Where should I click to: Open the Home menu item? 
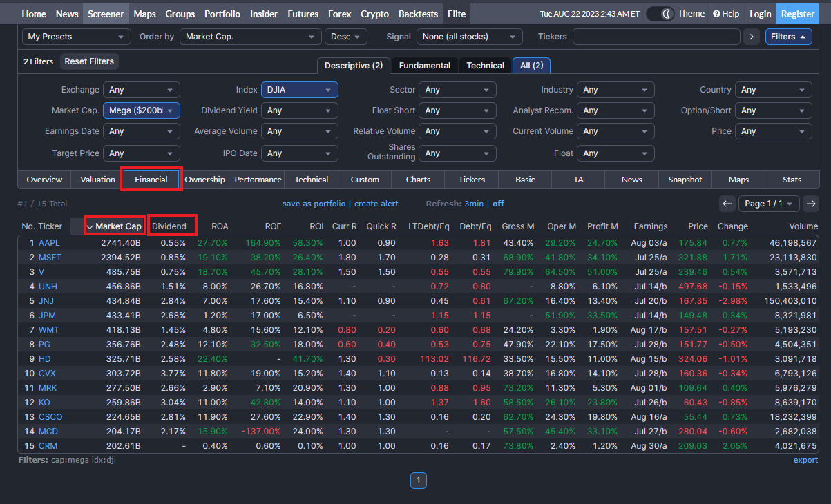pos(34,14)
